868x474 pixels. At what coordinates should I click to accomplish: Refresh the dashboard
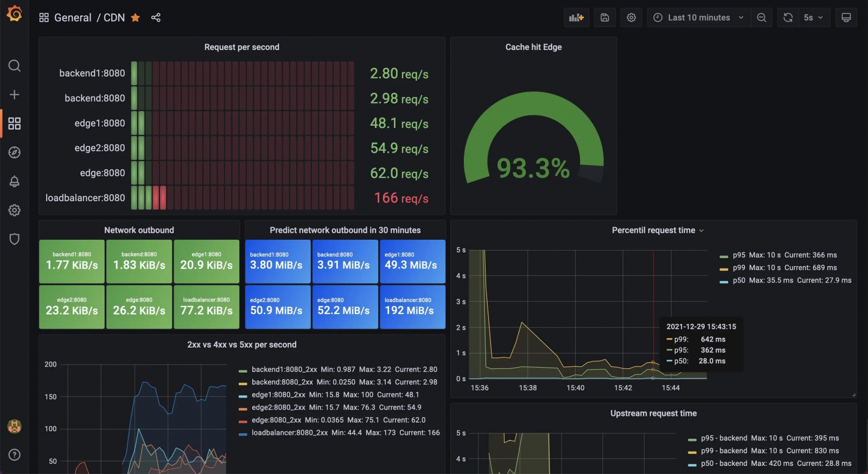point(788,18)
